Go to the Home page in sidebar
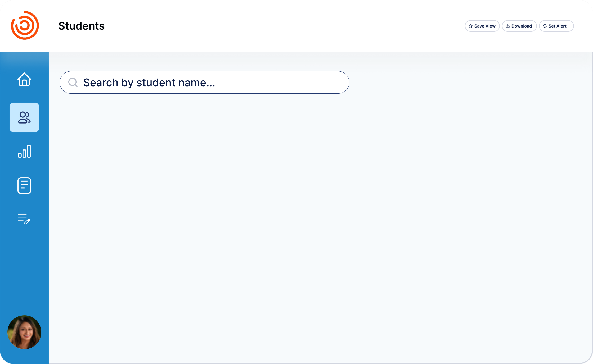Viewport: 593px width, 364px height. 24,79
